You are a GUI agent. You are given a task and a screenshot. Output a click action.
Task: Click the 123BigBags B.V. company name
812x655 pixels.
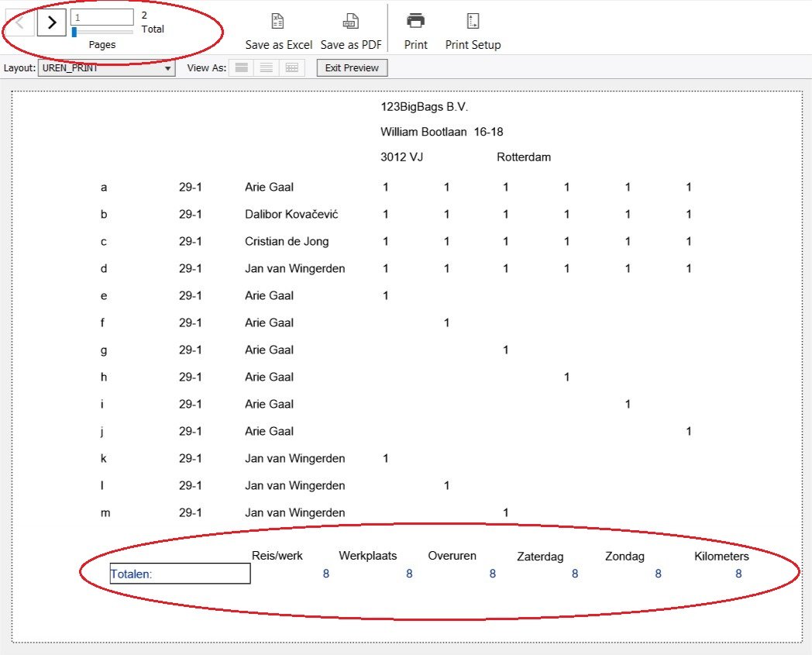(x=425, y=107)
